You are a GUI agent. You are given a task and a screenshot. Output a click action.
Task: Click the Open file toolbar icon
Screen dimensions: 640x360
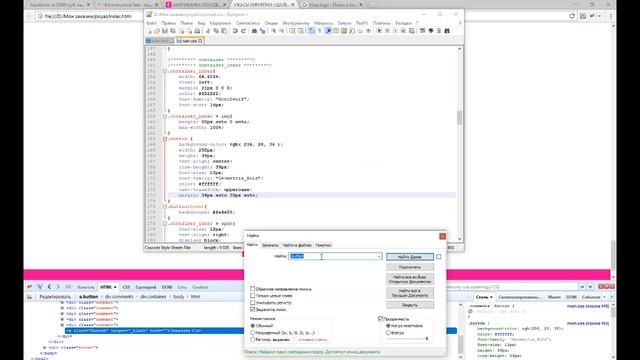[x=157, y=31]
